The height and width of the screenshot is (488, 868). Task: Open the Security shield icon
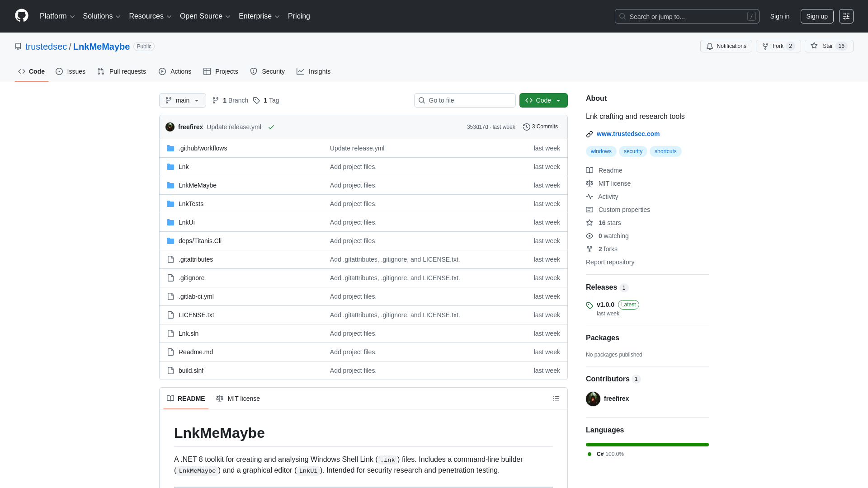point(253,71)
